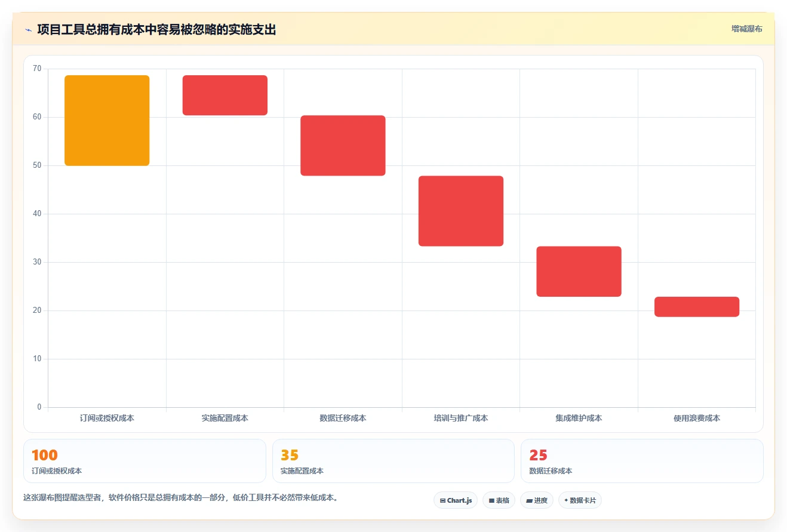Screen dimensions: 787x532
Task: Click axis label 订阅或授权成本 under chart
Action: point(107,419)
